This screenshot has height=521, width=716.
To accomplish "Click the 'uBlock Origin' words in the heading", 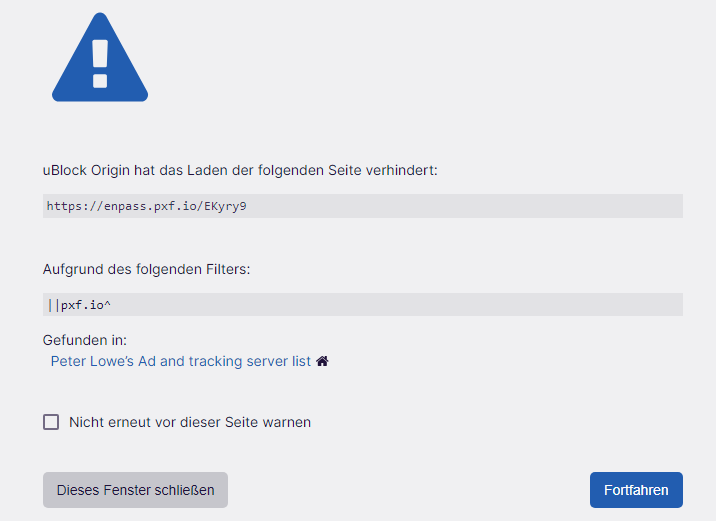I will 85,170.
